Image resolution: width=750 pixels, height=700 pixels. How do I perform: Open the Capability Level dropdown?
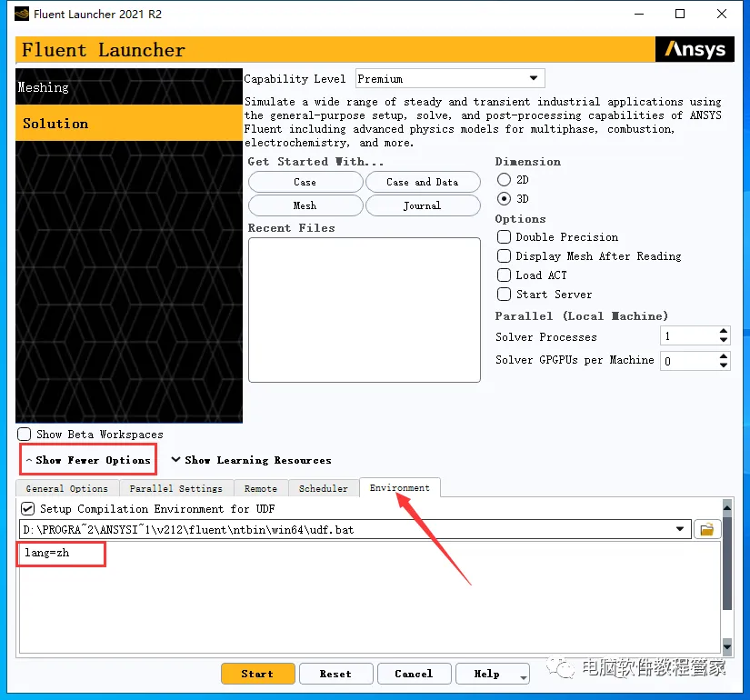point(450,78)
